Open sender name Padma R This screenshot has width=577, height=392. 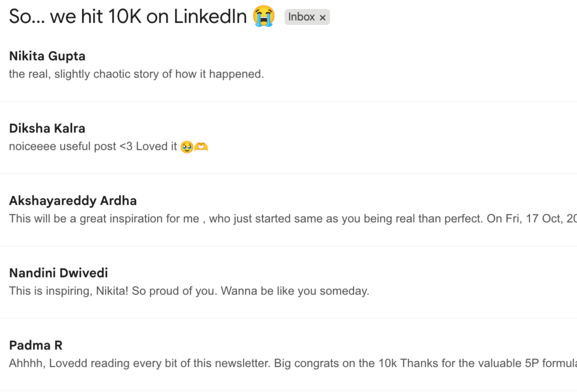(36, 345)
